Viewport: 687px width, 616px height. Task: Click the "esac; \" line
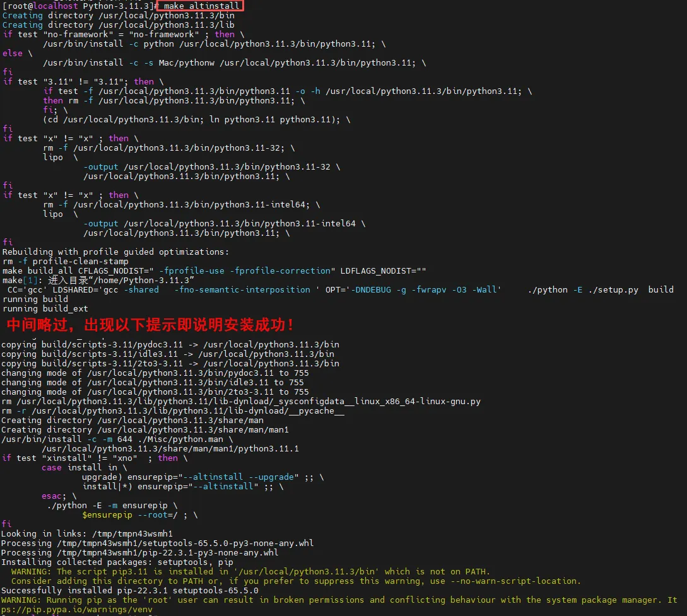click(59, 496)
